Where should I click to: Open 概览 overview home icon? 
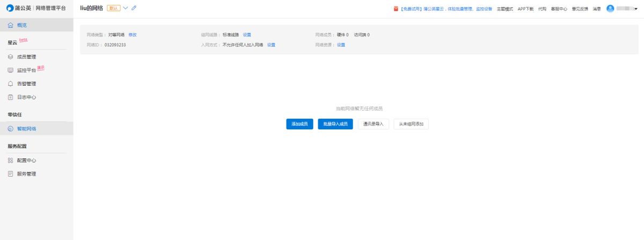pos(11,25)
